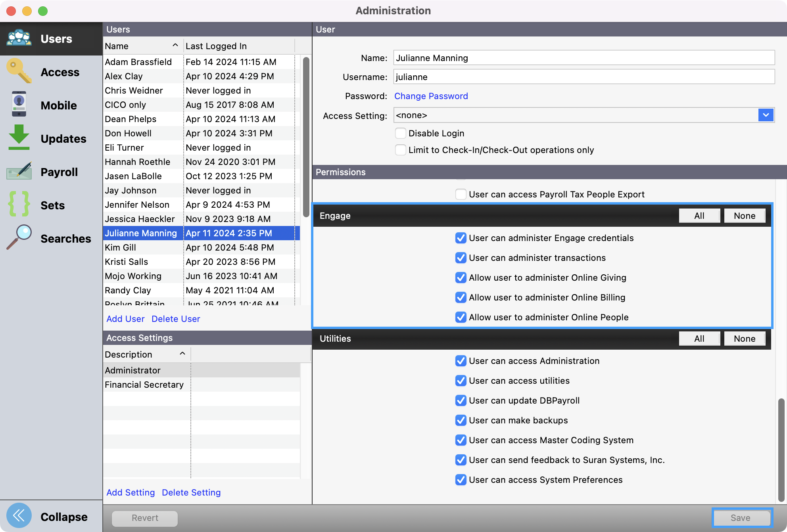Check Limit to Check-In/Check-Out operations only
Viewport: 787px width, 532px height.
click(x=401, y=150)
